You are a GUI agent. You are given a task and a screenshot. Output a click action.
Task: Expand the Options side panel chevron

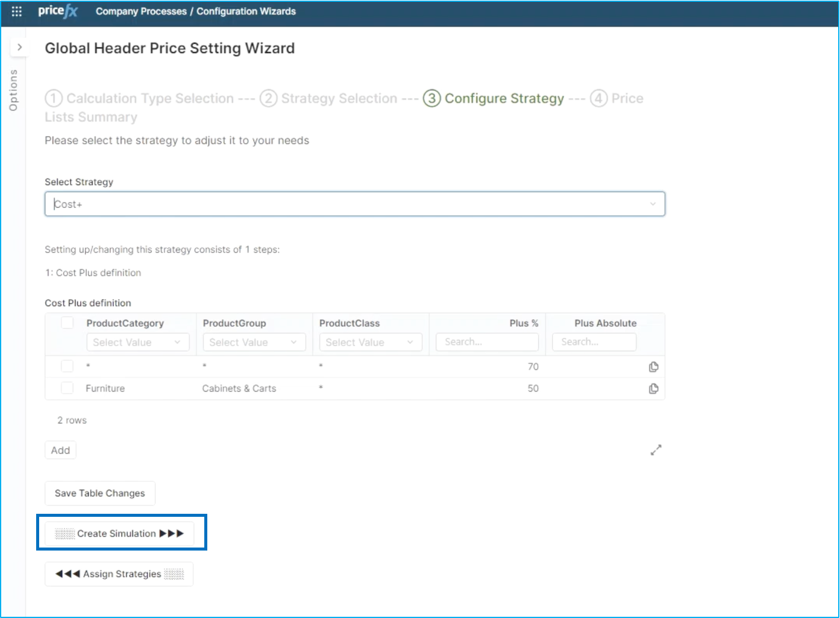click(x=19, y=47)
